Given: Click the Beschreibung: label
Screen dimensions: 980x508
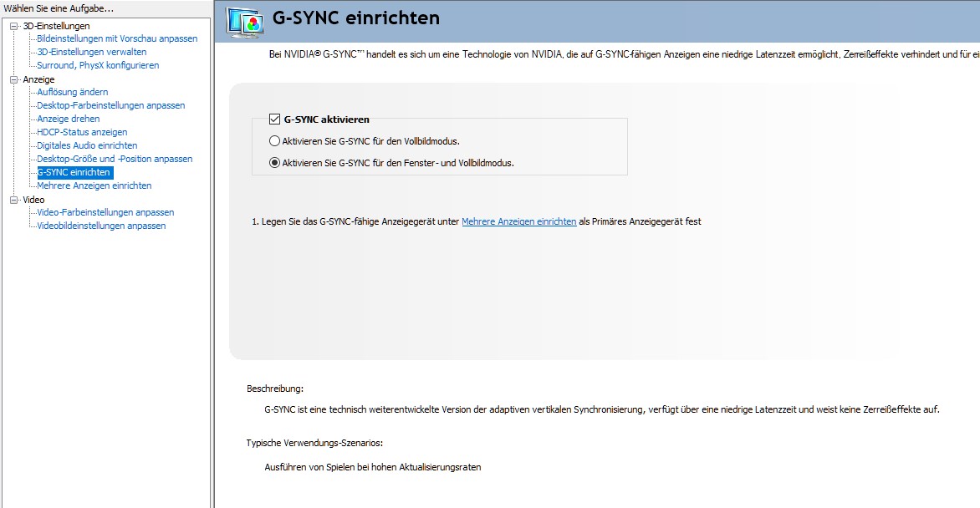Looking at the screenshot, I should [275, 389].
